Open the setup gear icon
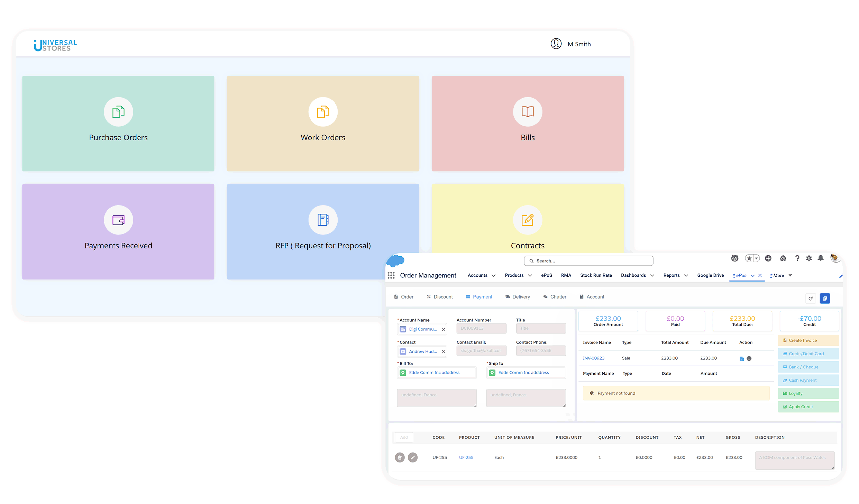The image size is (859, 504). coord(809,258)
